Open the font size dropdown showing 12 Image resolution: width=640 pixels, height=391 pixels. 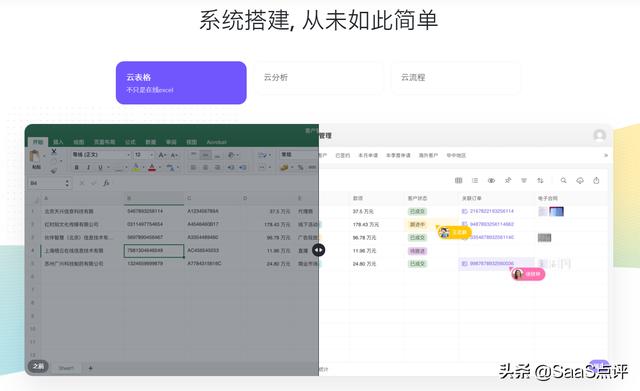point(144,155)
